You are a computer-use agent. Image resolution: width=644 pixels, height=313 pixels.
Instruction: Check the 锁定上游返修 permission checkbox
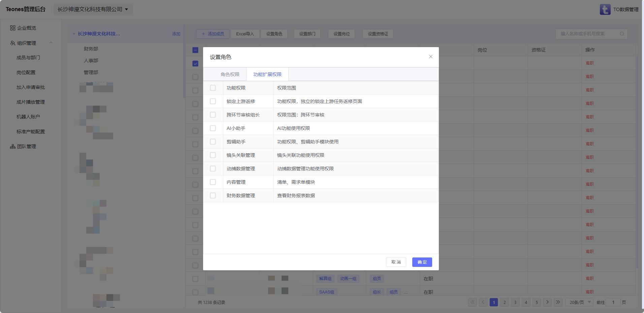point(213,101)
